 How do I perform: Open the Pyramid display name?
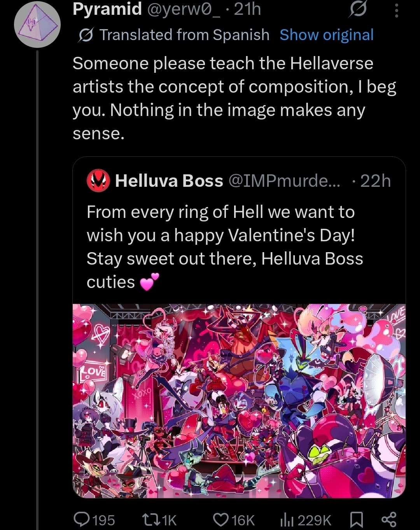(x=107, y=9)
